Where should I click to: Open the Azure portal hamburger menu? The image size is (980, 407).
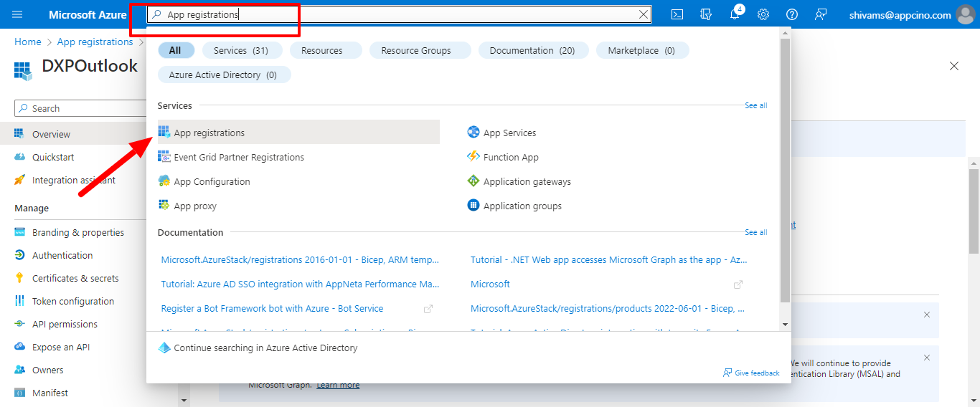point(18,14)
